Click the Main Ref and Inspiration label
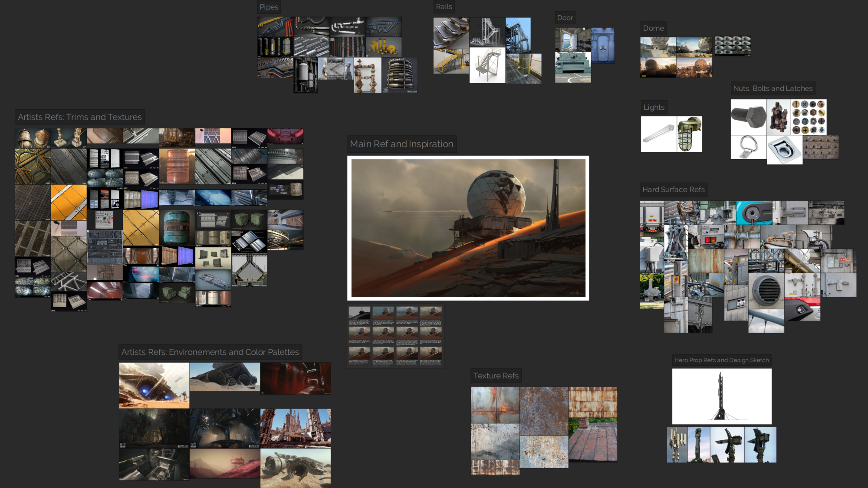The image size is (868, 488). pos(401,144)
